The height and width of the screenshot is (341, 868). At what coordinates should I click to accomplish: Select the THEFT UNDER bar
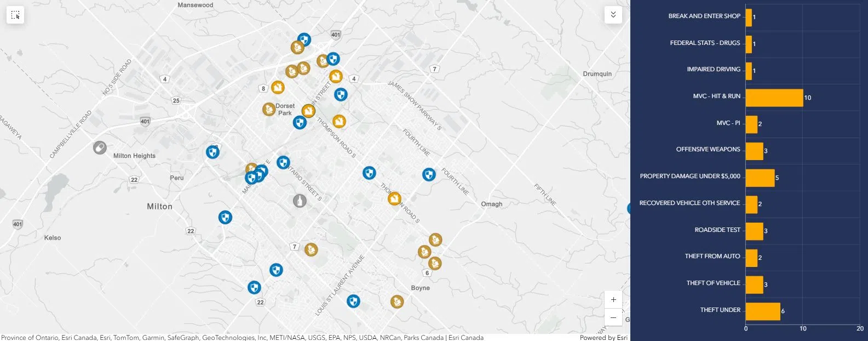[x=762, y=311]
